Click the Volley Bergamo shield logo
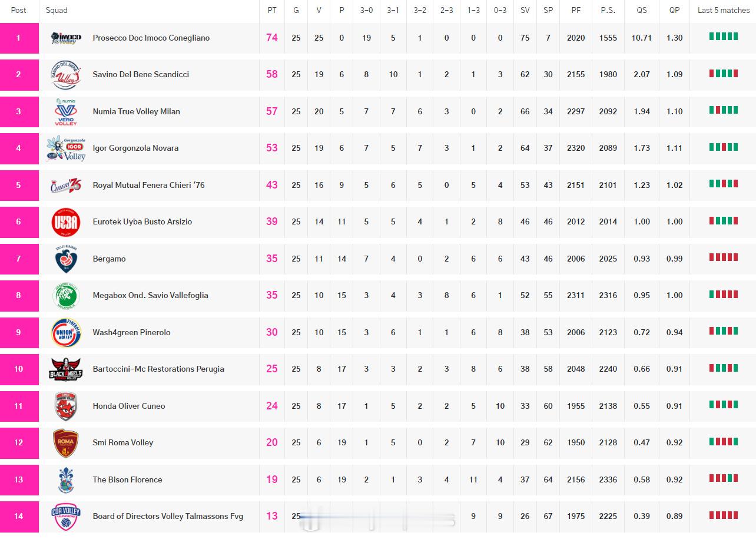The image size is (756, 539). click(66, 259)
